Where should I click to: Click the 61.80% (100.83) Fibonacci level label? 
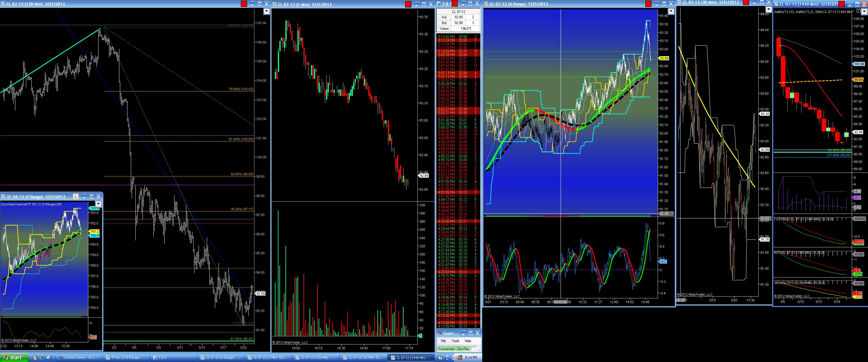tap(241, 139)
